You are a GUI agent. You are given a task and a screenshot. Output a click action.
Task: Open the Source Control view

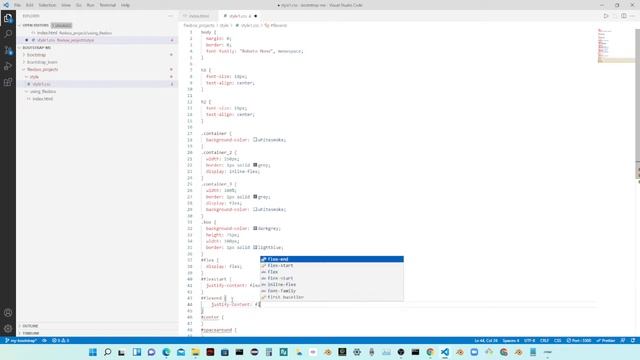[8, 50]
